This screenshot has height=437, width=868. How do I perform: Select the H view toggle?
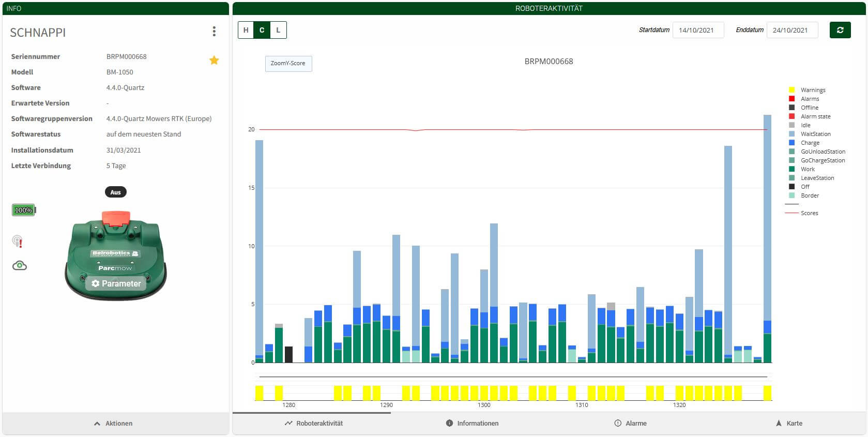point(246,30)
